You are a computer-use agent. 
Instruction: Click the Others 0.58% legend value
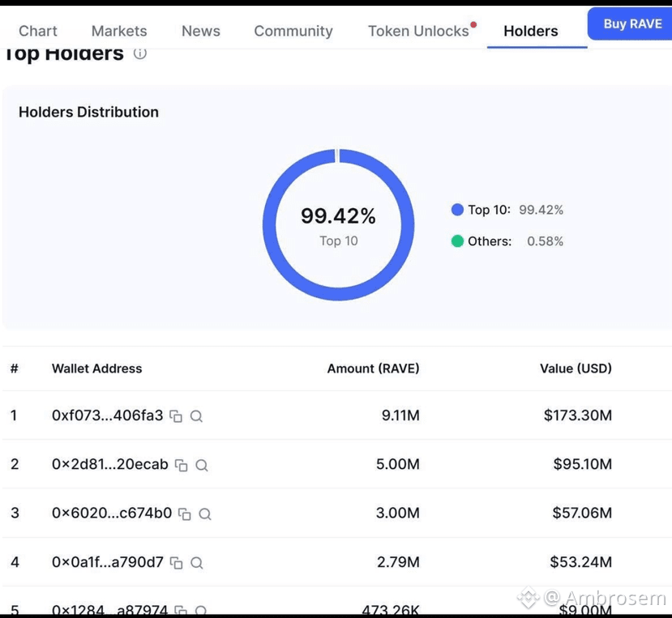tap(546, 241)
